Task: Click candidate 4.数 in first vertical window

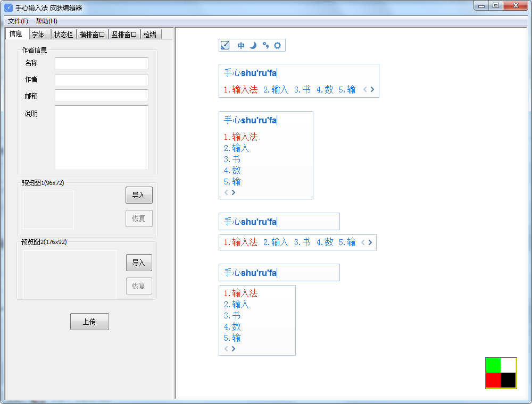Action: coord(232,171)
